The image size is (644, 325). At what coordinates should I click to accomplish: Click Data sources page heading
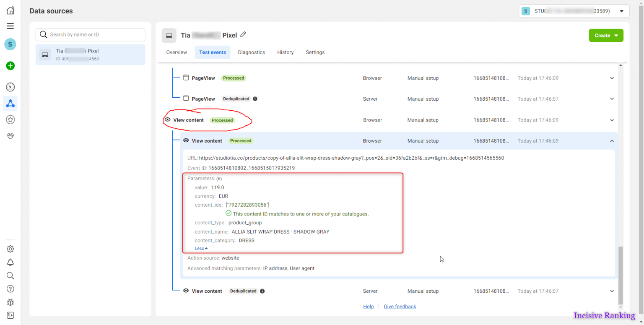tap(51, 11)
